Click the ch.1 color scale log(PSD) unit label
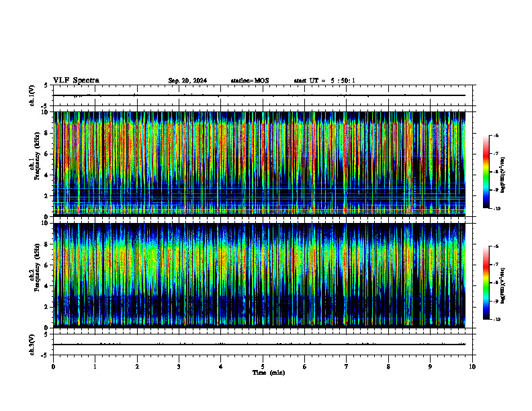532x411 pixels. click(503, 175)
